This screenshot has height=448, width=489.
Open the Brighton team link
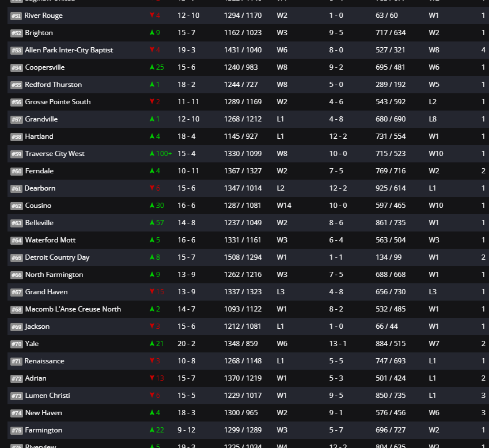tap(39, 33)
